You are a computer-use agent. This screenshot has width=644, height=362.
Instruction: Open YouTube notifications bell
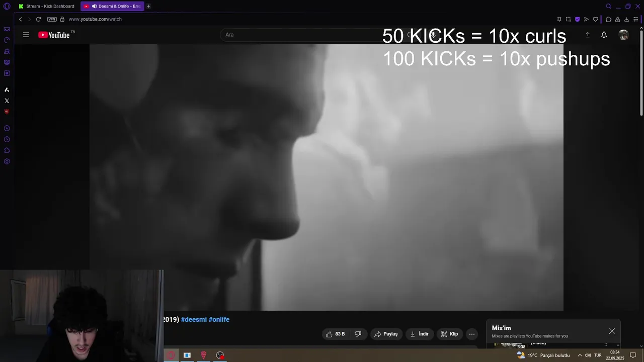(604, 35)
